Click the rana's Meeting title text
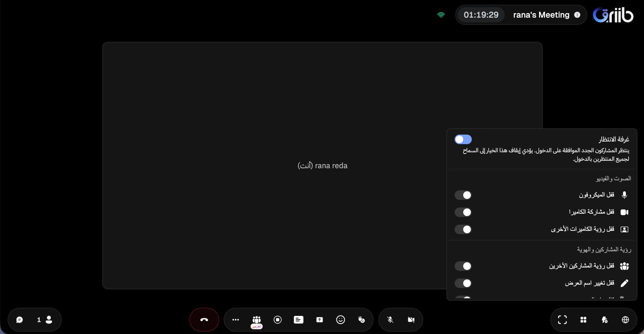Viewport: 644px width, 334px height. [541, 15]
